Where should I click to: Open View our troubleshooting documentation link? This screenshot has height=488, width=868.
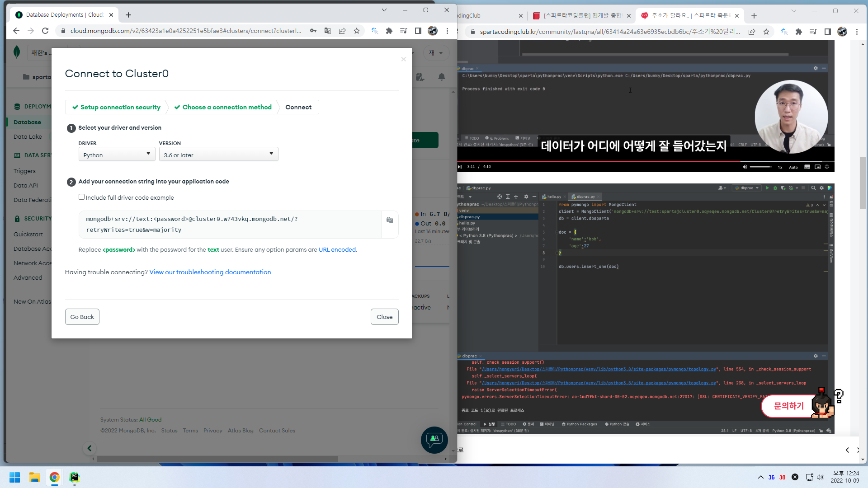210,272
